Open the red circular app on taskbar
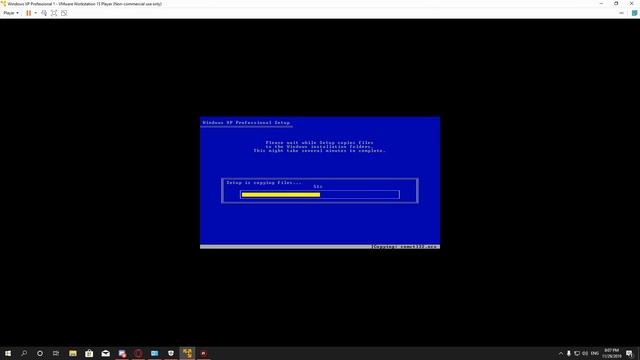640x360 pixels. [x=138, y=353]
